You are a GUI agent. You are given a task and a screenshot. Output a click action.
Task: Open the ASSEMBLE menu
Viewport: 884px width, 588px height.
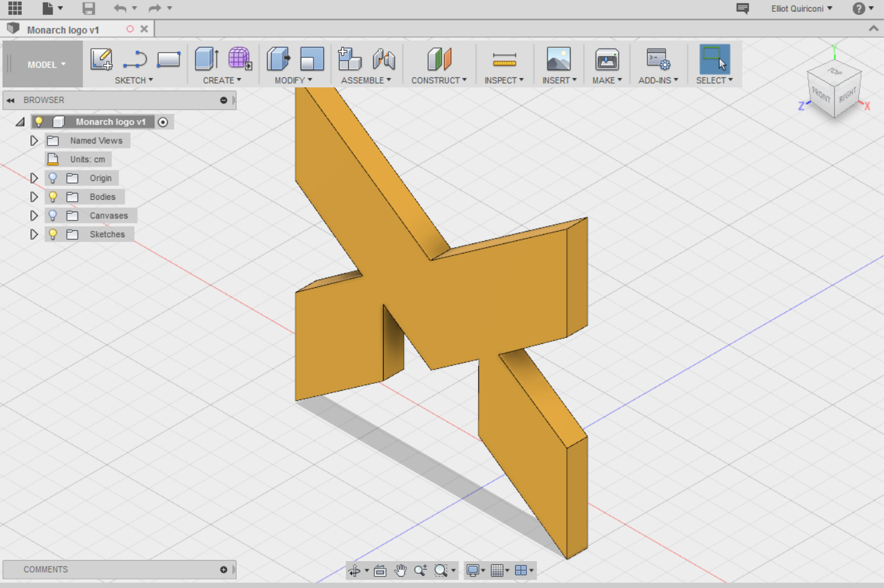pos(366,80)
